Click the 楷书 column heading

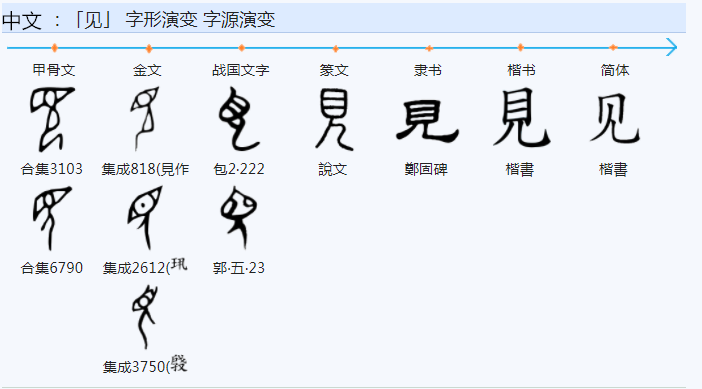[x=521, y=70]
